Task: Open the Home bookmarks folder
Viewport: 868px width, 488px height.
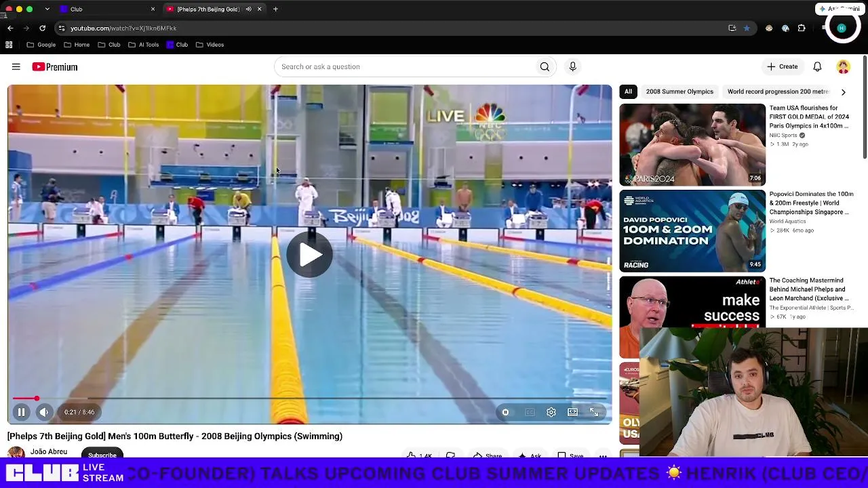Action: (77, 45)
